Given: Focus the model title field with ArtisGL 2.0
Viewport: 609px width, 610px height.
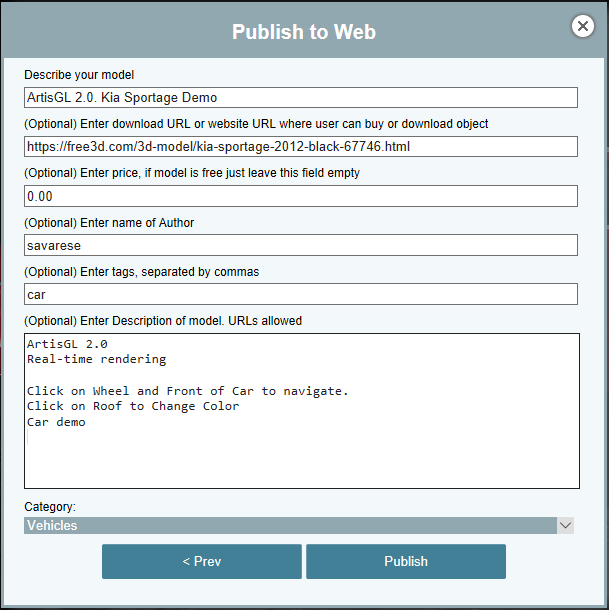Looking at the screenshot, I should pos(301,98).
